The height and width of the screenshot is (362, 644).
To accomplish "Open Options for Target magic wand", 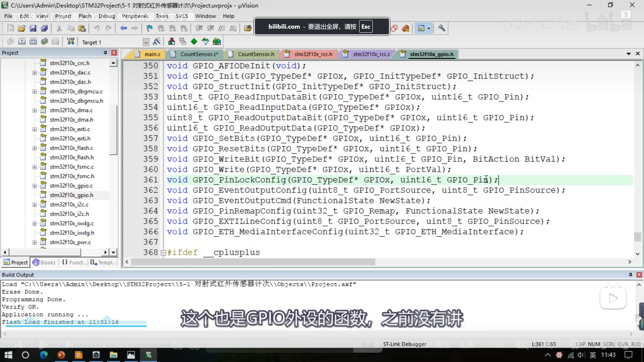I will tap(156, 41).
